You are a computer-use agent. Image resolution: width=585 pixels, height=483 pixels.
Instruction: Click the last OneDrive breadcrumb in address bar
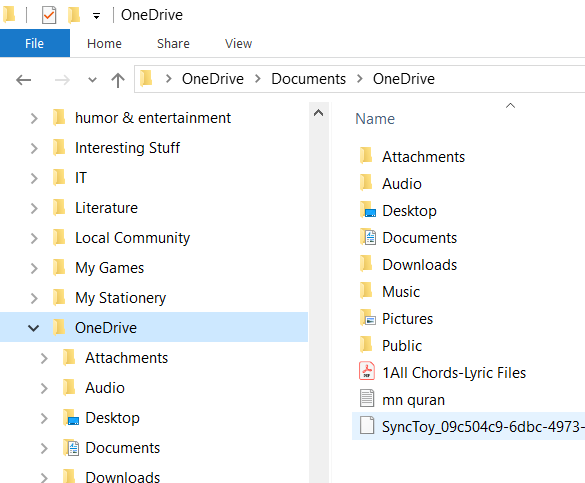pyautogui.click(x=404, y=79)
